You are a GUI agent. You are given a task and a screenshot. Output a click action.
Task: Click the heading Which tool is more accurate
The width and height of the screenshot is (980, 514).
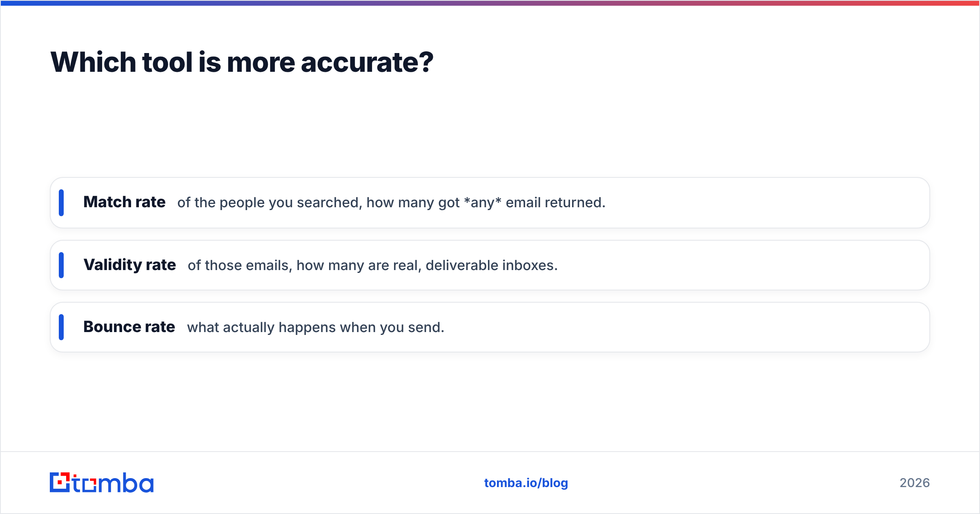tap(242, 62)
